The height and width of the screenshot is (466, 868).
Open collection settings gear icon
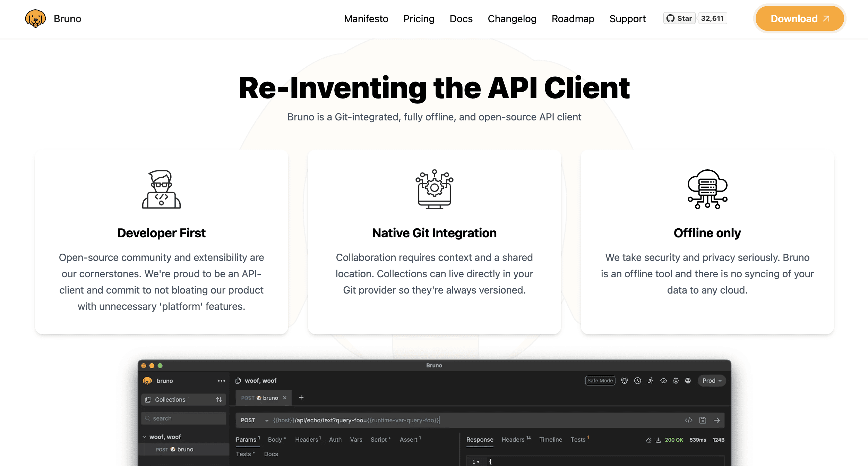pyautogui.click(x=676, y=381)
